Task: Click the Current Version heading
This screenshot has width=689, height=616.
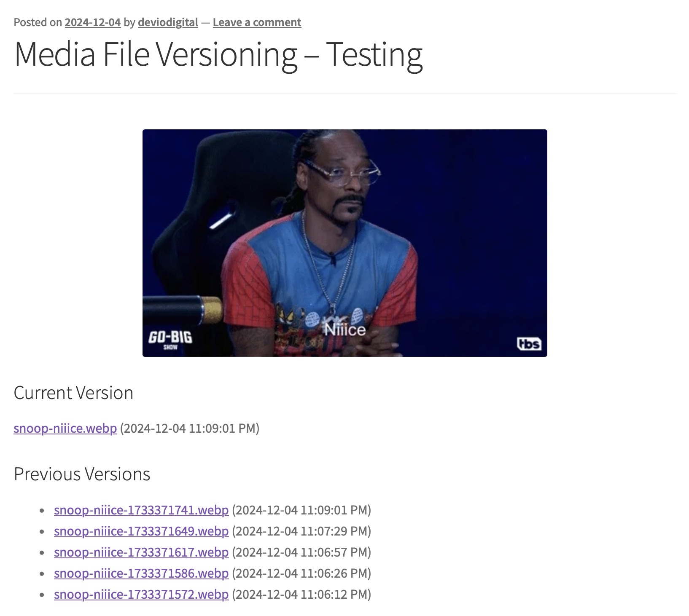Action: (x=73, y=393)
